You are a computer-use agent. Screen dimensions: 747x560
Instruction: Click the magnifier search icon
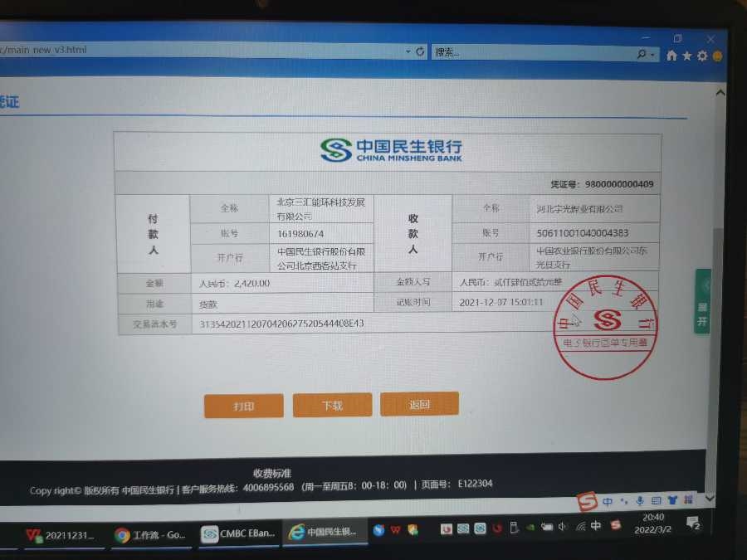[x=642, y=54]
